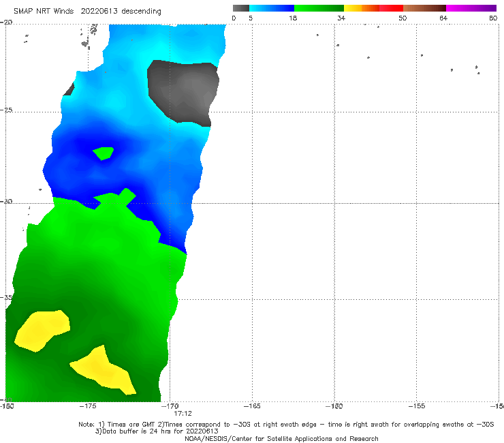Click the gray 0-5 color bar segment
Screen dimensions: 504x443
(x=240, y=8)
